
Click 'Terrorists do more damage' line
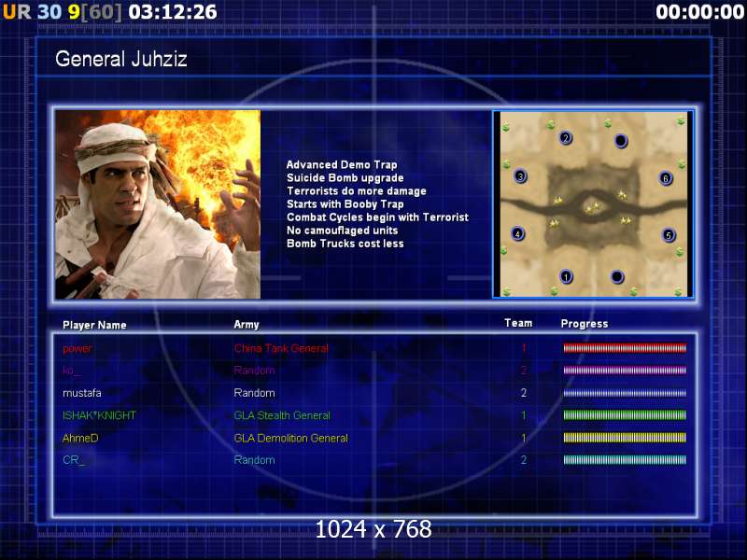pyautogui.click(x=357, y=191)
